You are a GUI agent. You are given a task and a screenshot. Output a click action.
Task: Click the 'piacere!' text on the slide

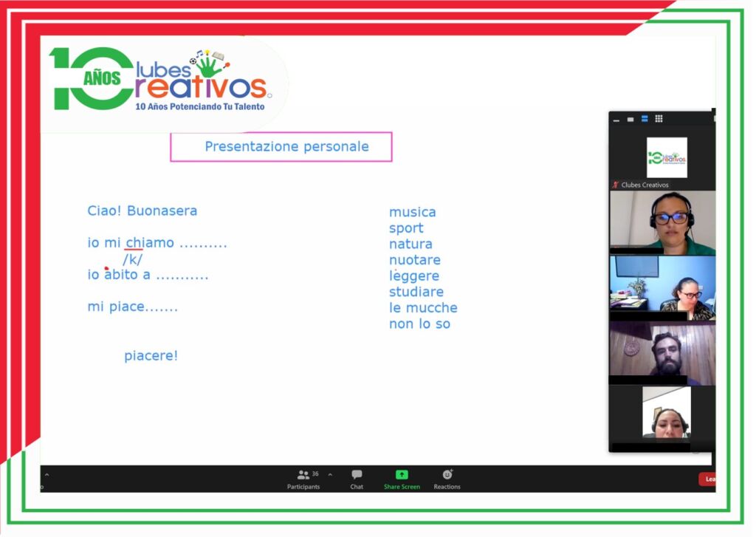click(x=151, y=356)
